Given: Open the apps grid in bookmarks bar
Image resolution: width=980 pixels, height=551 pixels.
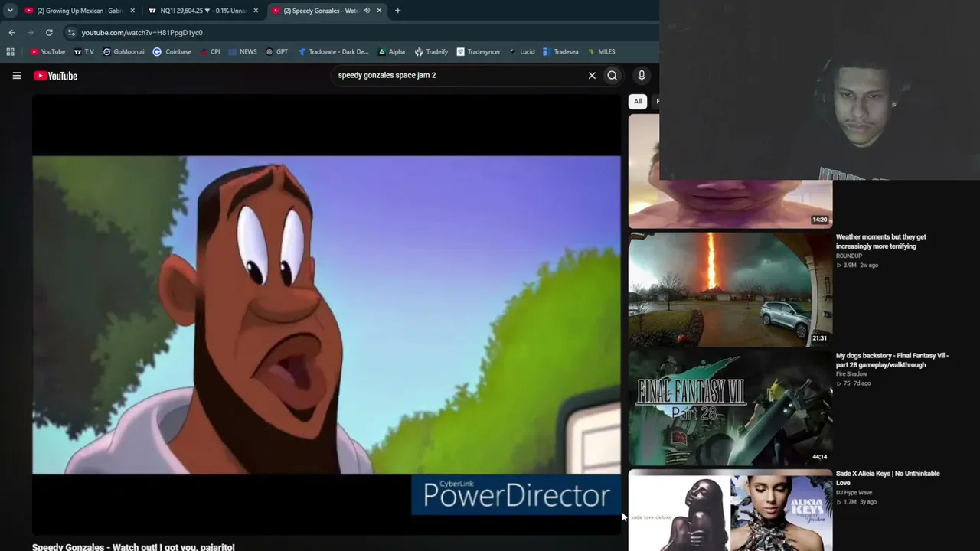Looking at the screenshot, I should click(11, 52).
